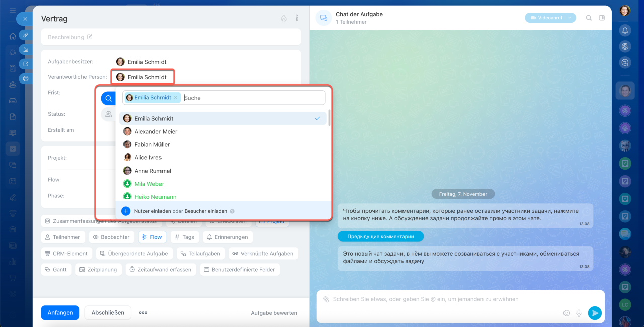
Task: Click the Nutzer einladen link
Action: point(152,211)
